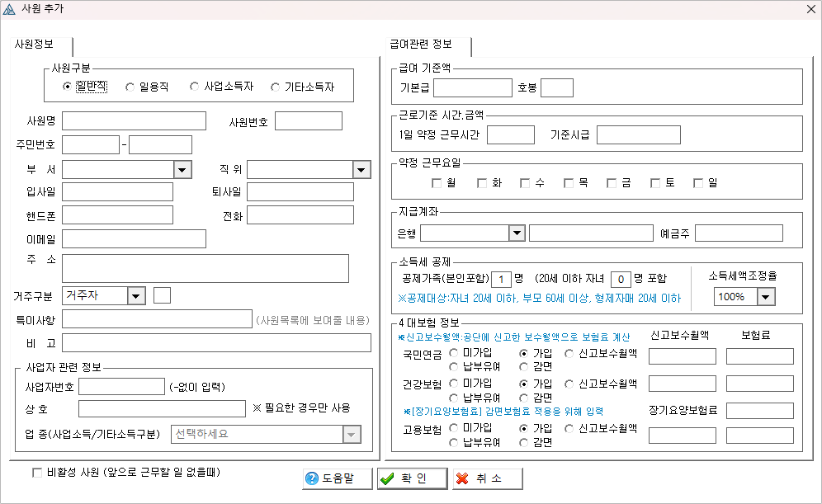Choose 신고보수월액 for 고용보험

569,429
